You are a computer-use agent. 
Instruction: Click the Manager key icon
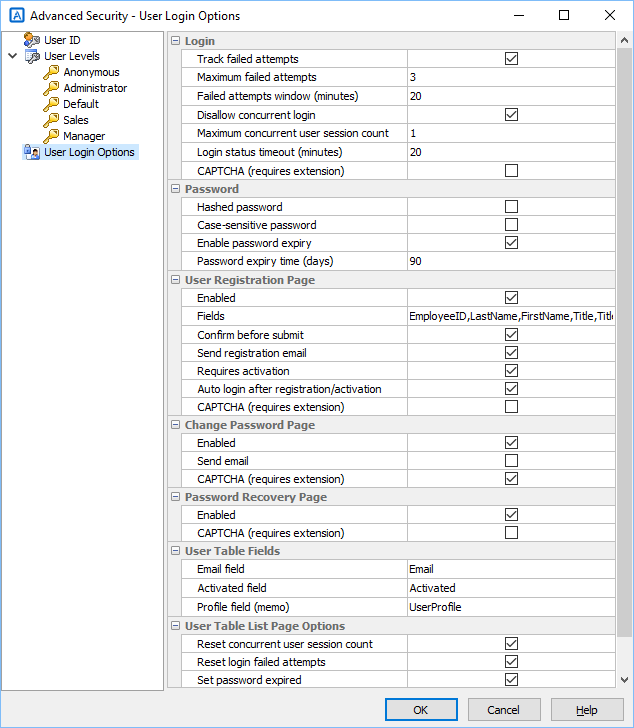coord(51,136)
